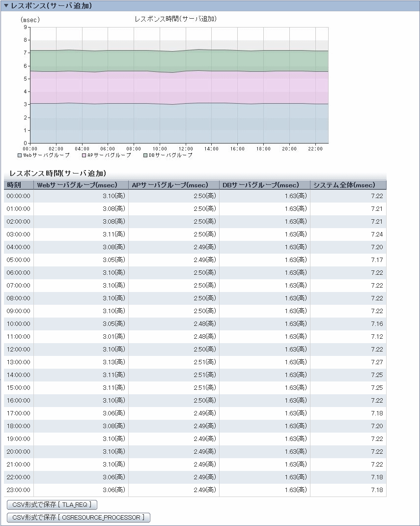Click the APサーバグループ(msec) column header

pos(173,185)
